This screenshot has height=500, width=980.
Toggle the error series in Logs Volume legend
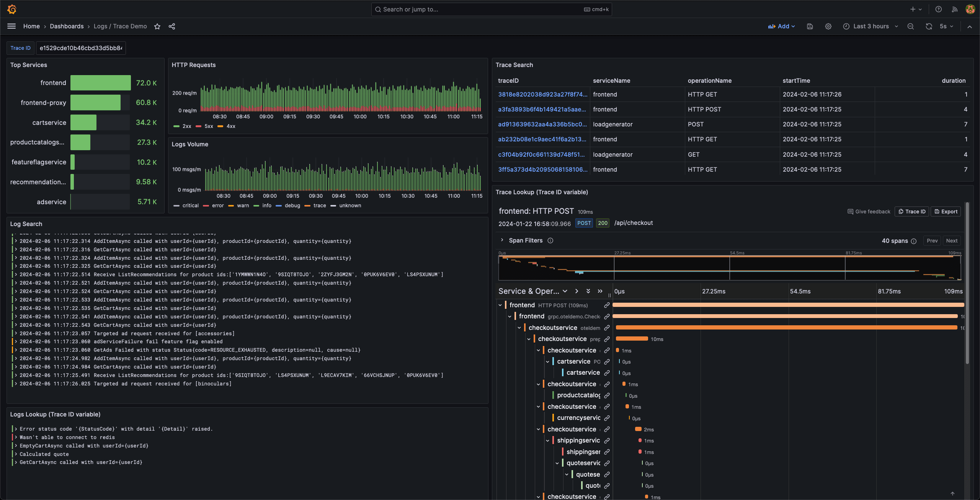coord(217,205)
